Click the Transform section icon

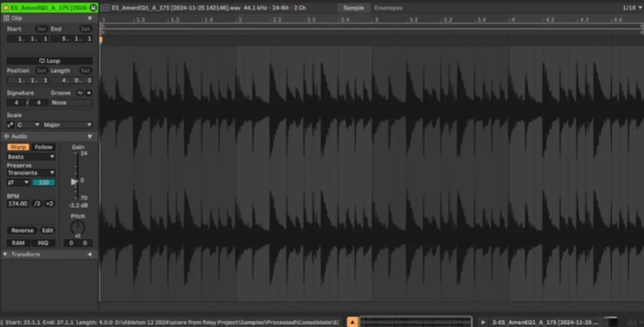pyautogui.click(x=6, y=255)
